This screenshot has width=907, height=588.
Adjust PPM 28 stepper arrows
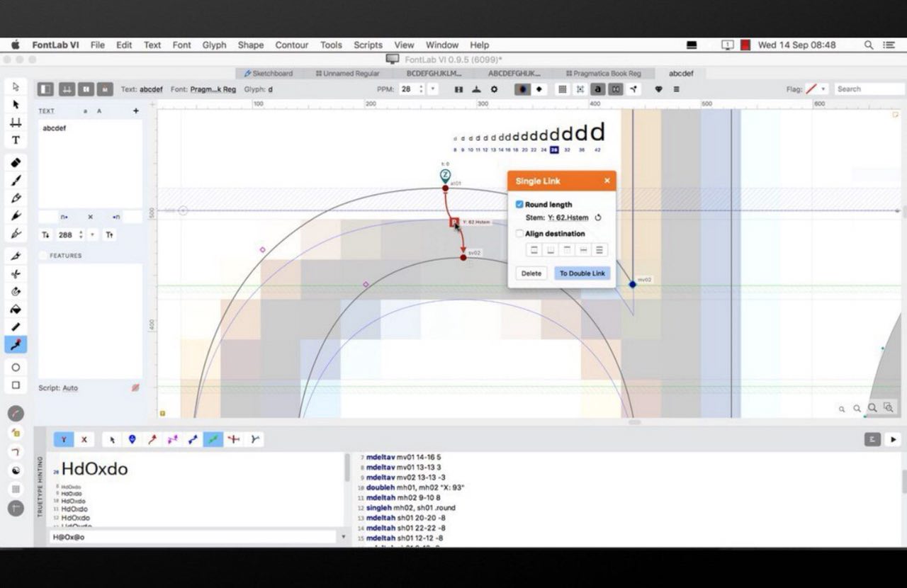click(x=422, y=89)
